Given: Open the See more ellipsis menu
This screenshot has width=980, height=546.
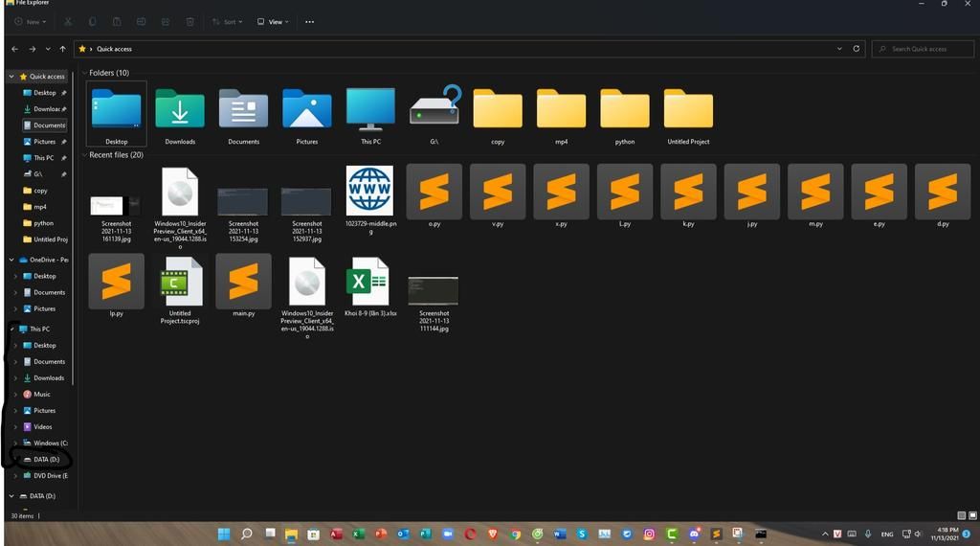Looking at the screenshot, I should tap(309, 22).
